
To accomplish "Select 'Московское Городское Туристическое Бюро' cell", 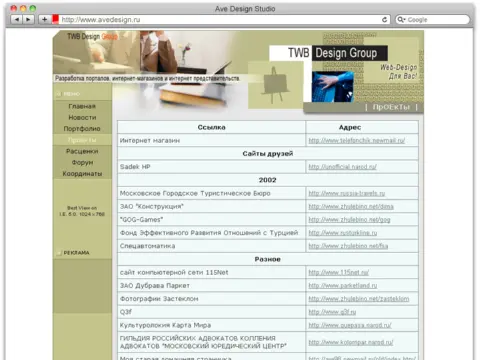I will point(211,193).
